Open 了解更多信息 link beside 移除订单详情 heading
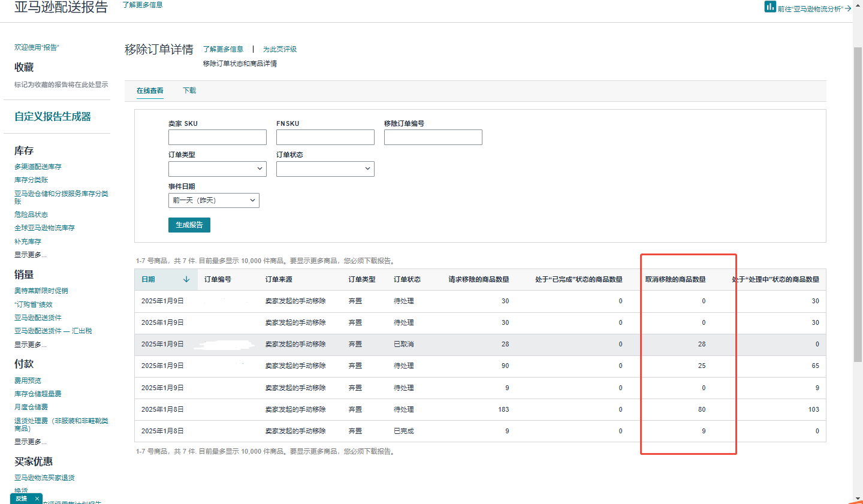Image resolution: width=863 pixels, height=504 pixels. [x=223, y=49]
